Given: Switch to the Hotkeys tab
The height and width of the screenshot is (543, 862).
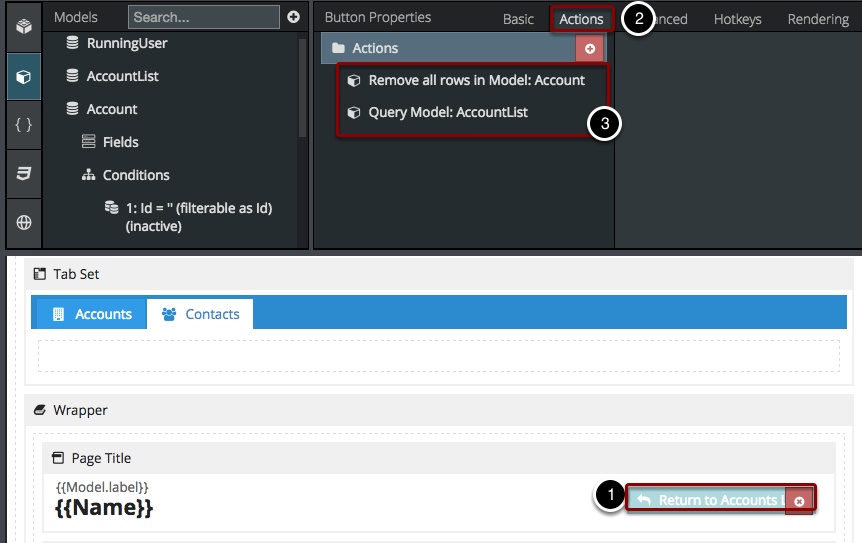Looking at the screenshot, I should point(737,19).
